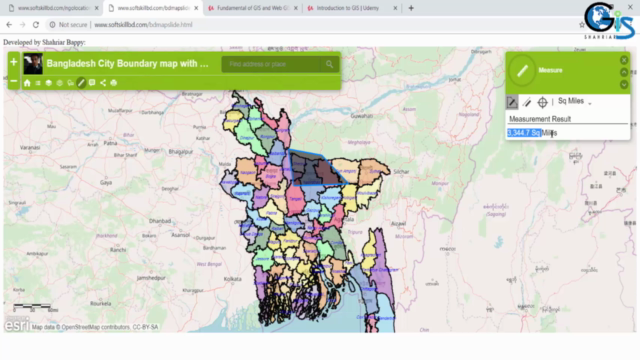Click the Print icon in toolbar
The height and width of the screenshot is (360, 640).
point(113,83)
